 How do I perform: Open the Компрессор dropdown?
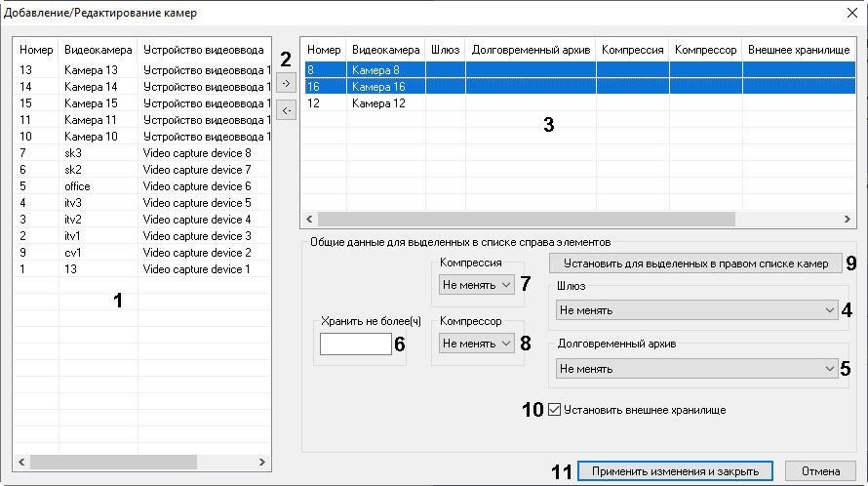pyautogui.click(x=476, y=344)
